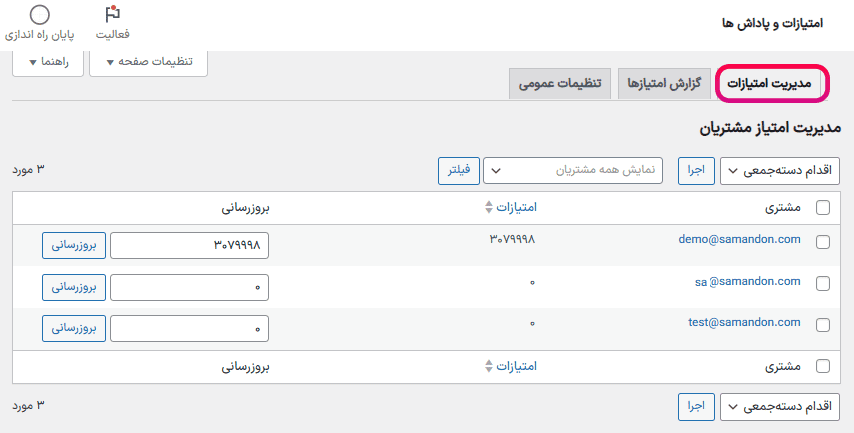Focus the points input for sa@samandon.com
The height and width of the screenshot is (433, 854).
[x=190, y=287]
